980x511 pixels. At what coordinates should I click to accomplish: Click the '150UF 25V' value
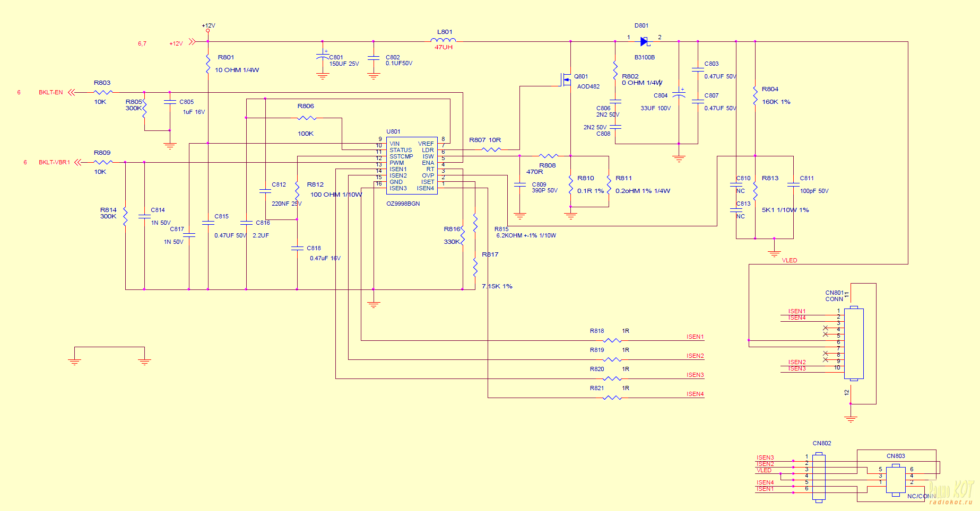[344, 64]
